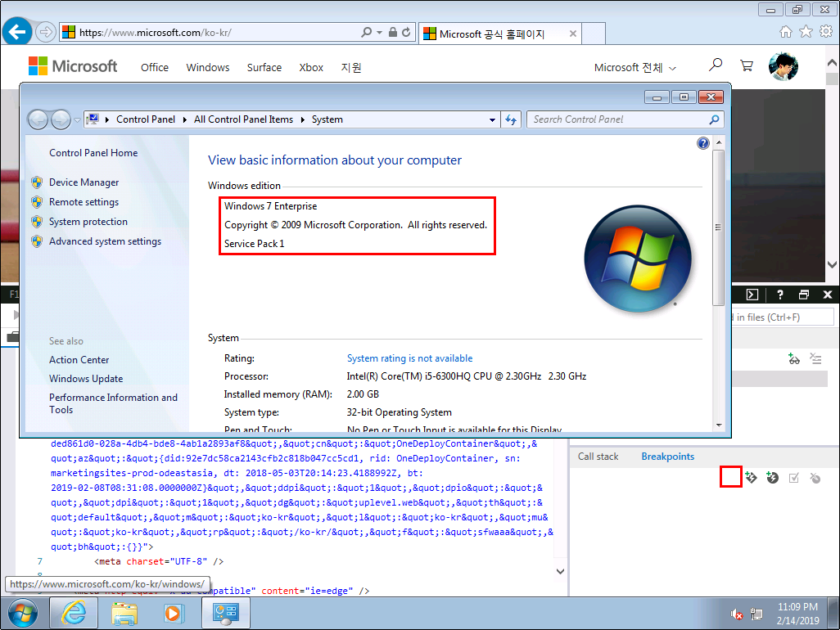The image size is (840, 630).
Task: Go to Control Panel Home
Action: (x=93, y=153)
